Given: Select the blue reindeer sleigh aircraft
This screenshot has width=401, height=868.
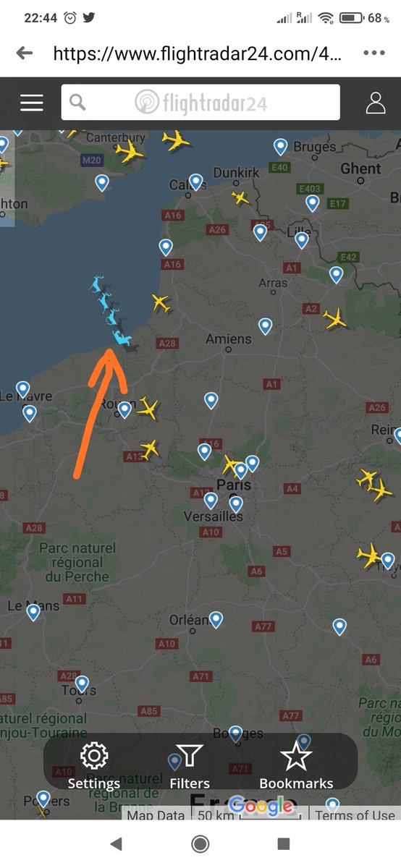Looking at the screenshot, I should 110,311.
